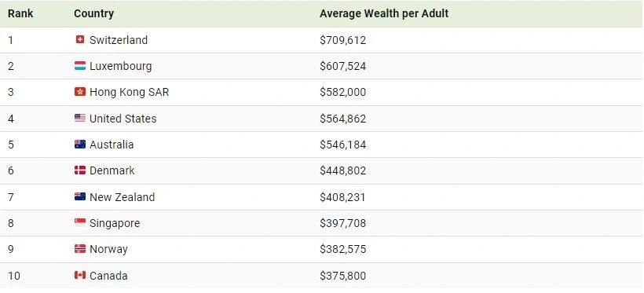The width and height of the screenshot is (644, 293).
Task: Select the Singapore country name
Action: pos(115,224)
